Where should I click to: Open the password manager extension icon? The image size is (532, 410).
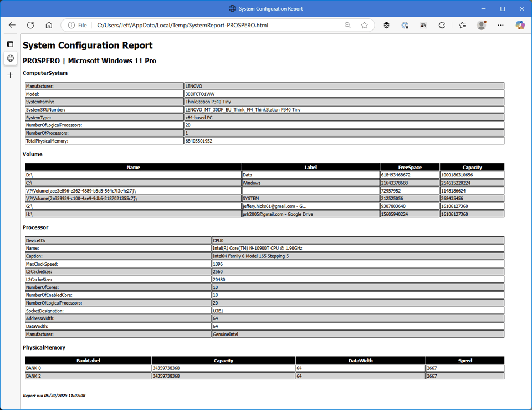click(405, 25)
